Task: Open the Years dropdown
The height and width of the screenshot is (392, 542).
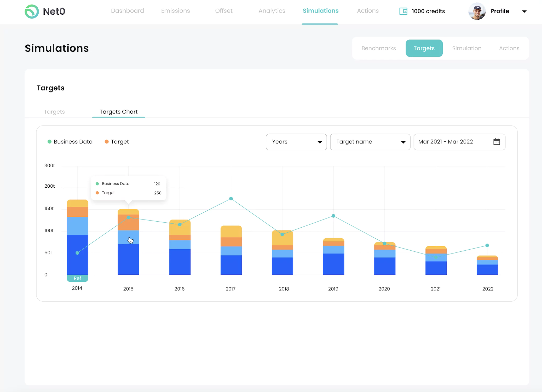Action: pyautogui.click(x=296, y=142)
